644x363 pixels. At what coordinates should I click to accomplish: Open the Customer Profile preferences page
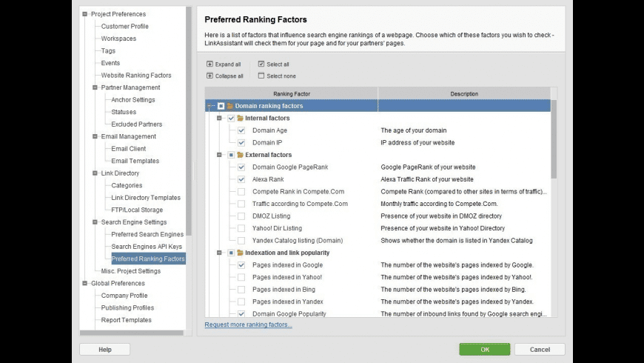[x=124, y=27]
